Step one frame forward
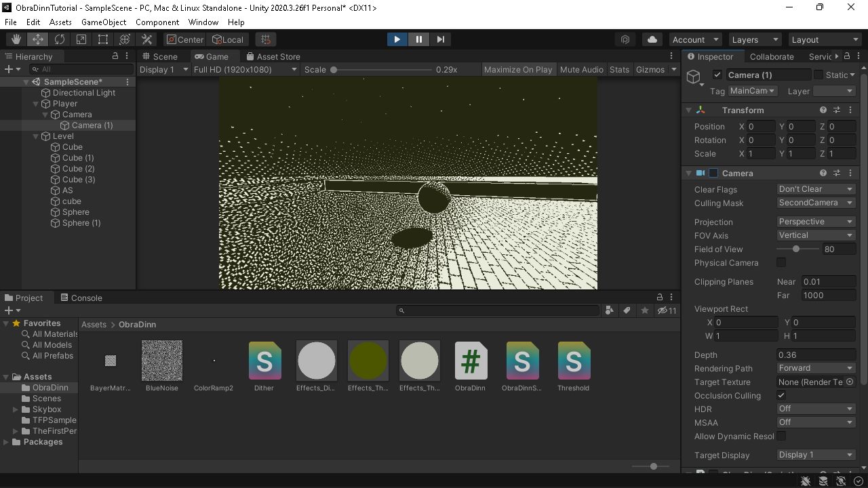The height and width of the screenshot is (488, 868). (x=441, y=39)
